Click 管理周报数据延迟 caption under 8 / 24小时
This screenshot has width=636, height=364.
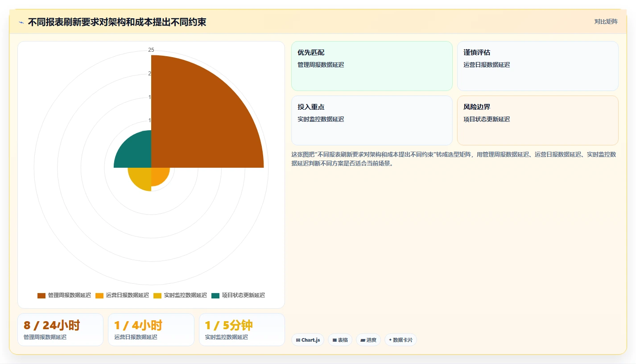click(45, 337)
